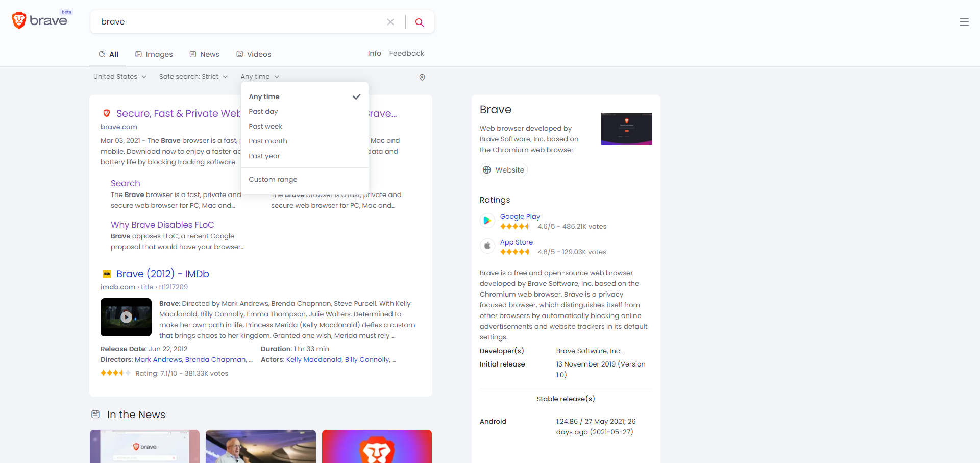Select Past week option

(x=305, y=126)
